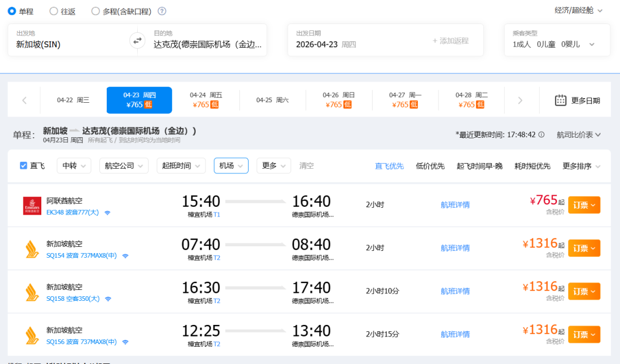Go to previous dates with left arrow
This screenshot has height=364, width=620.
(x=24, y=100)
